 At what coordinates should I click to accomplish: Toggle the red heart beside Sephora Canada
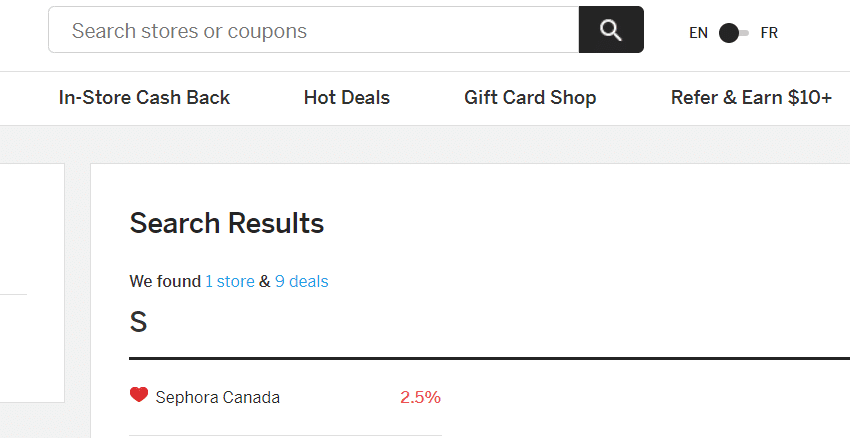coord(139,395)
